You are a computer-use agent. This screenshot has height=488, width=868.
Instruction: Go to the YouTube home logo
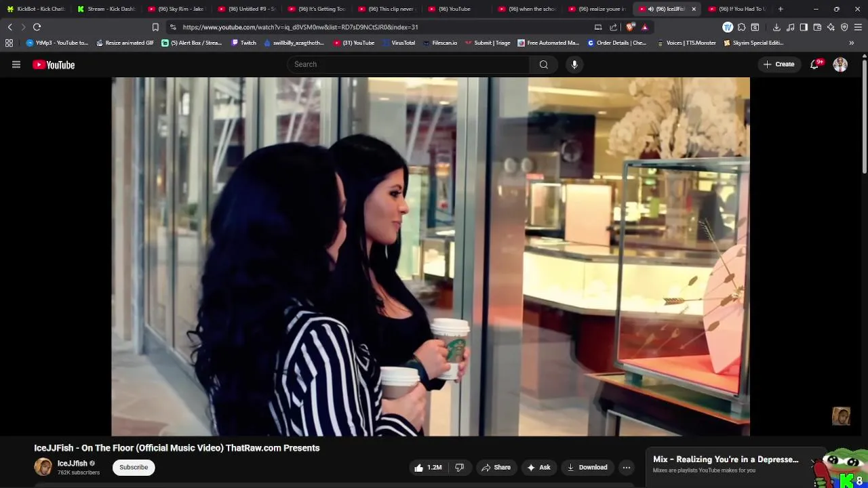[54, 65]
